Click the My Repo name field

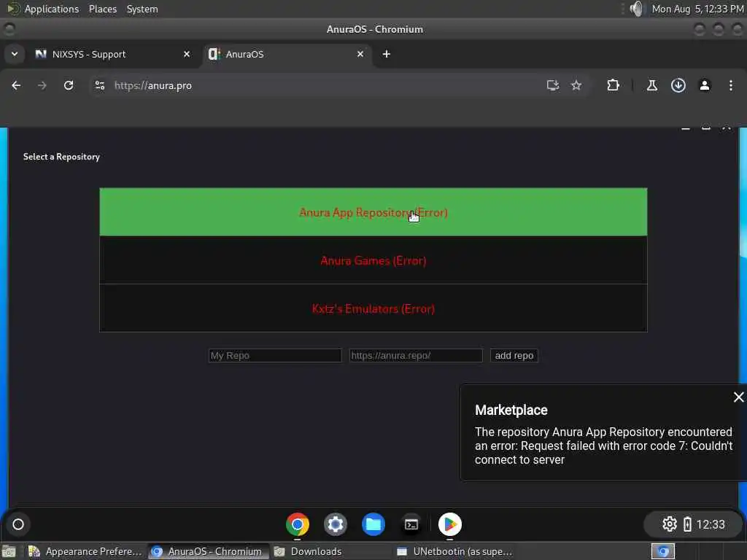275,356
